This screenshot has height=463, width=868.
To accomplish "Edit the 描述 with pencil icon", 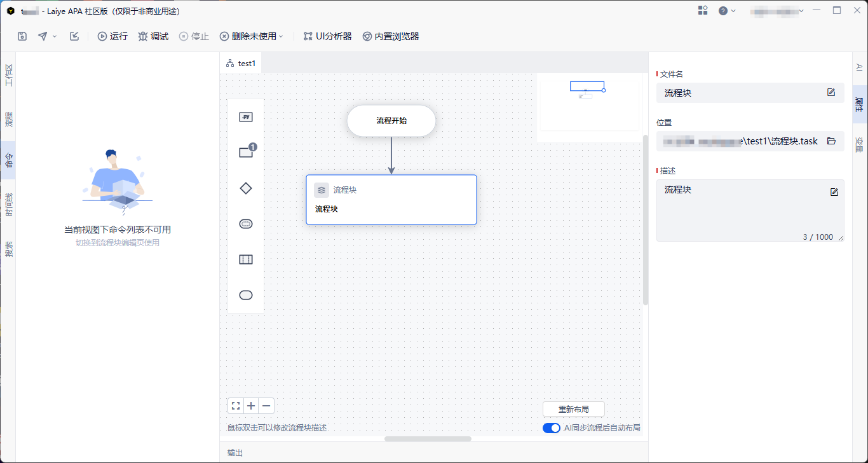I will tap(834, 192).
